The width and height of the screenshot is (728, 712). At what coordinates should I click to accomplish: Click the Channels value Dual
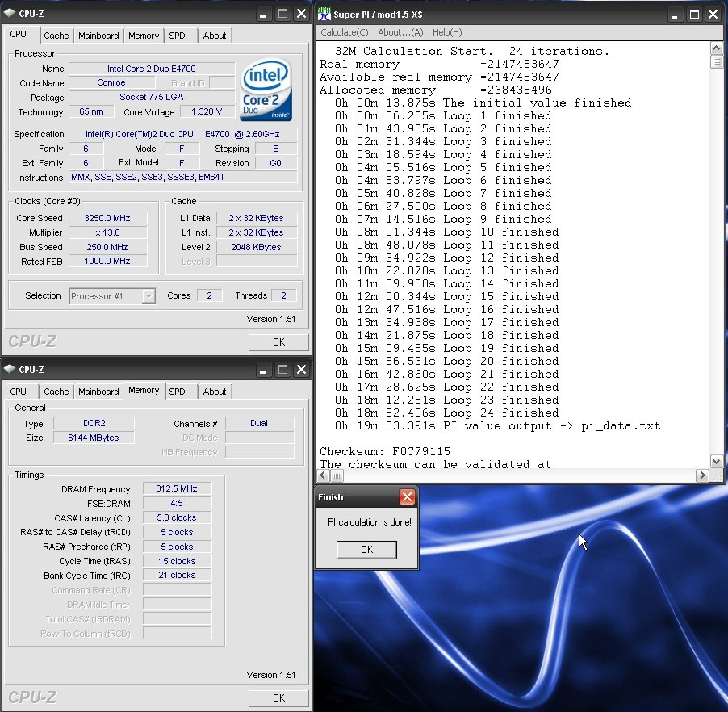click(258, 423)
